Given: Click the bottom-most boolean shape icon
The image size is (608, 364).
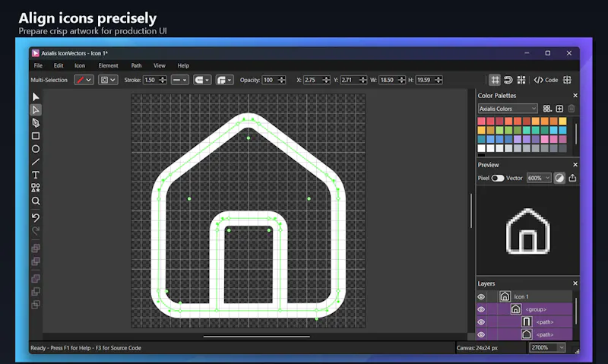Looking at the screenshot, I should 36,305.
